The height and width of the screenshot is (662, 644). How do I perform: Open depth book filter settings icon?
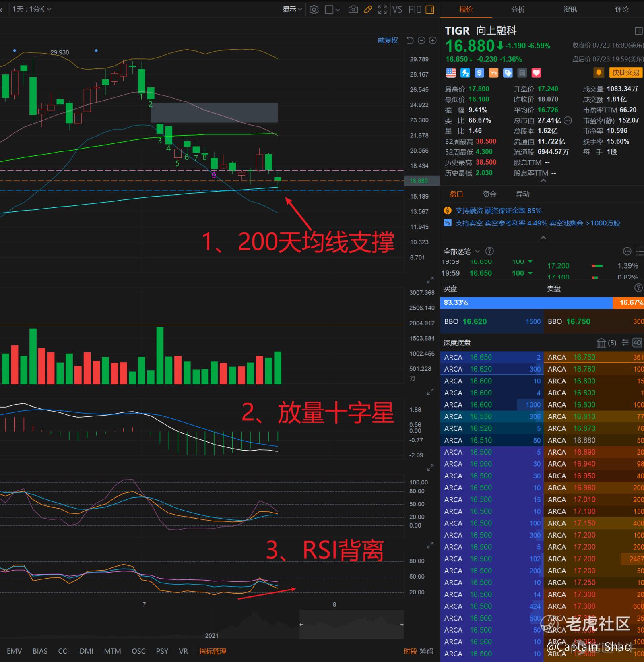pos(625,343)
